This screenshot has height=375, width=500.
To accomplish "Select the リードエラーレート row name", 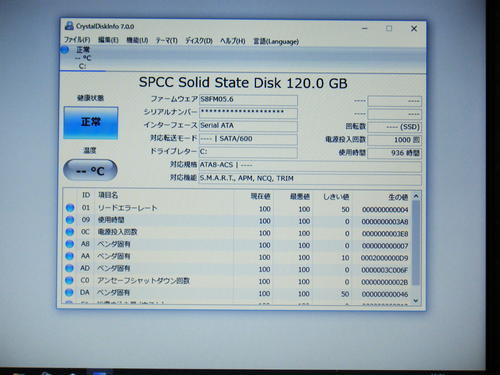I will point(127,208).
